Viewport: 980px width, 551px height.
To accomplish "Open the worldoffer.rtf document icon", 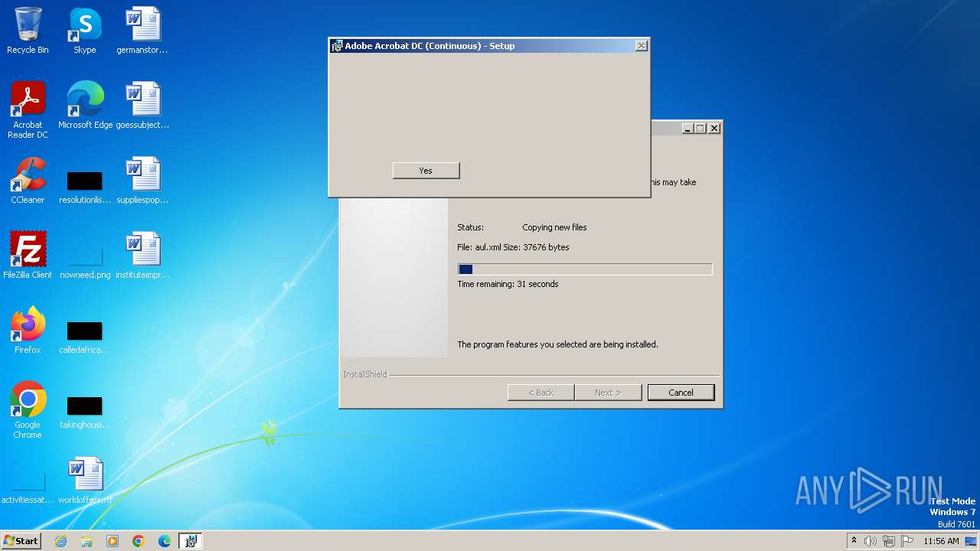I will [85, 481].
